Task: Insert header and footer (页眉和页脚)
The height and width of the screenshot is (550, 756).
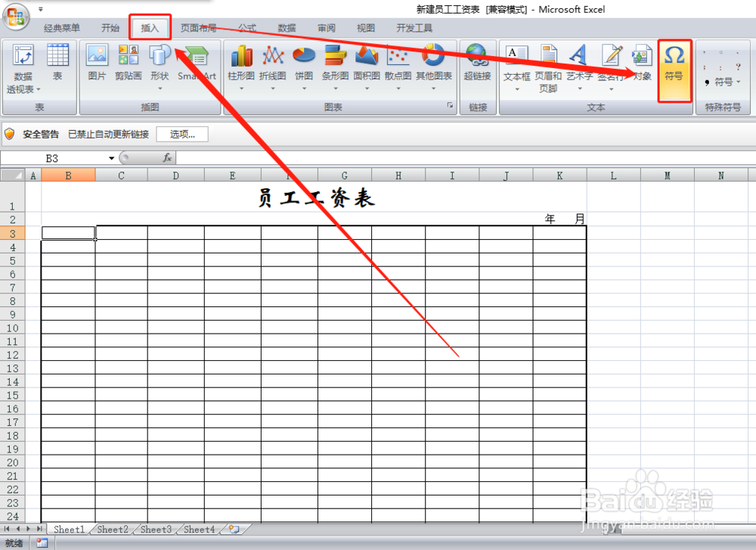Action: pos(548,68)
